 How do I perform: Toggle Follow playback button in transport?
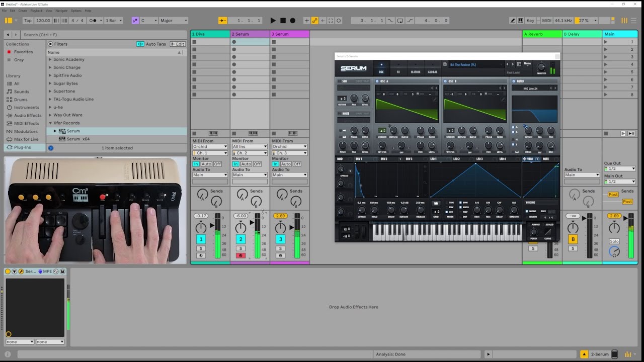[223, 21]
